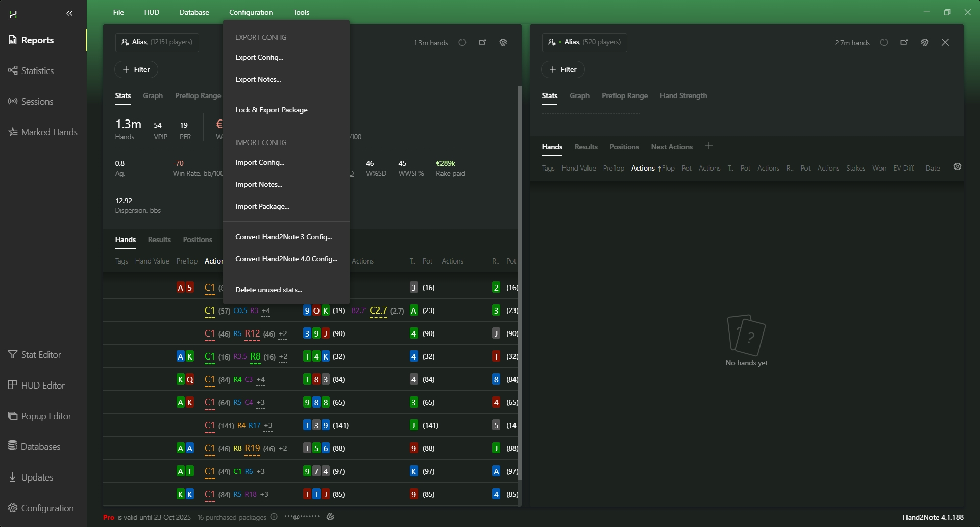
Task: Add a Filter in left panel
Action: point(136,70)
